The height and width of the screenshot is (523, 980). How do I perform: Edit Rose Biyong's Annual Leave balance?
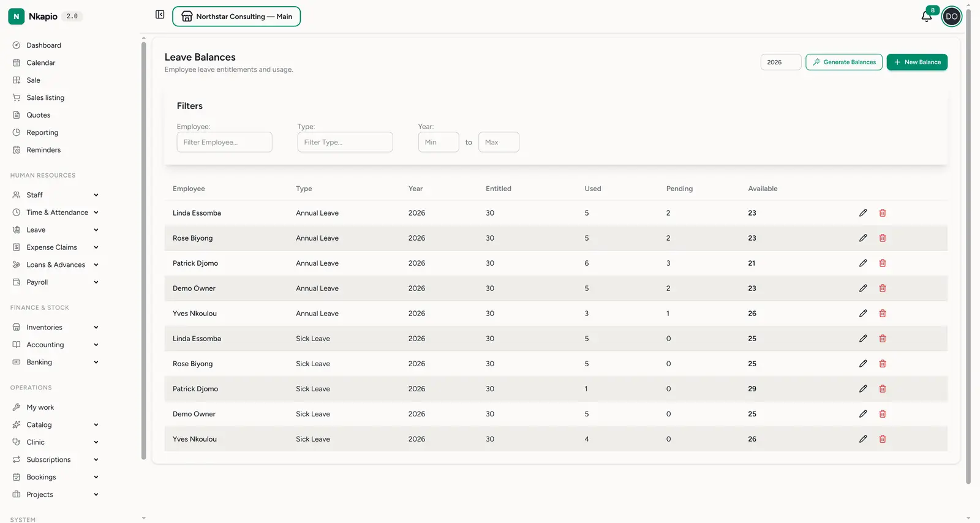pyautogui.click(x=863, y=238)
